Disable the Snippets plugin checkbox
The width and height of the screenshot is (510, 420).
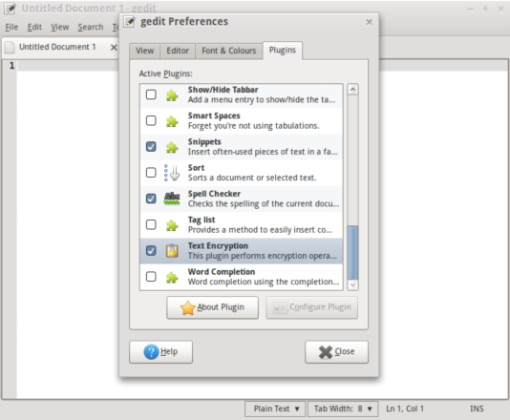pos(151,147)
